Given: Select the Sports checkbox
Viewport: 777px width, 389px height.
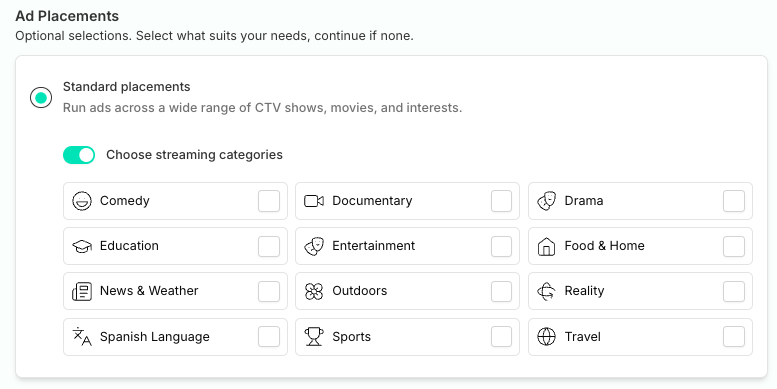Looking at the screenshot, I should coord(501,337).
